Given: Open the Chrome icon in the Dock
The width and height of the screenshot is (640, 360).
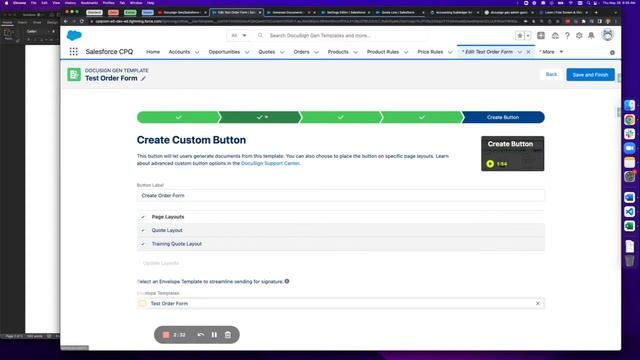Looking at the screenshot, I should point(629,120).
